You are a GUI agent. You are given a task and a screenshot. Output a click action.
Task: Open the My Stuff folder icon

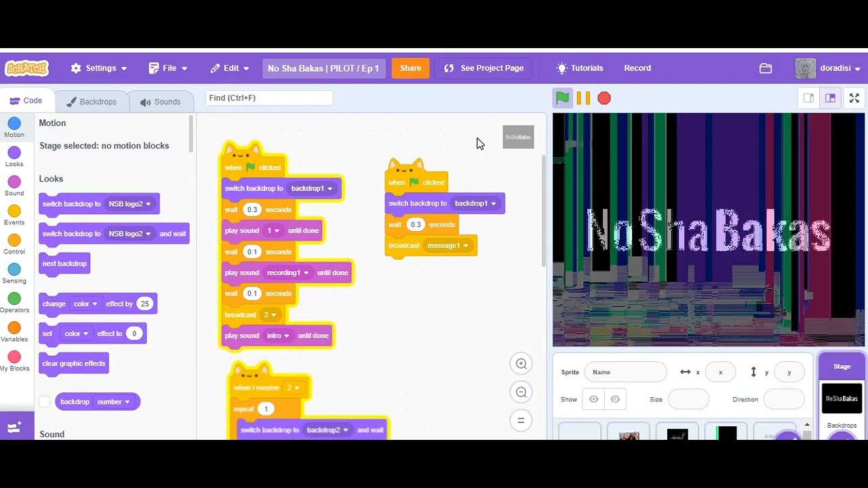pyautogui.click(x=766, y=68)
